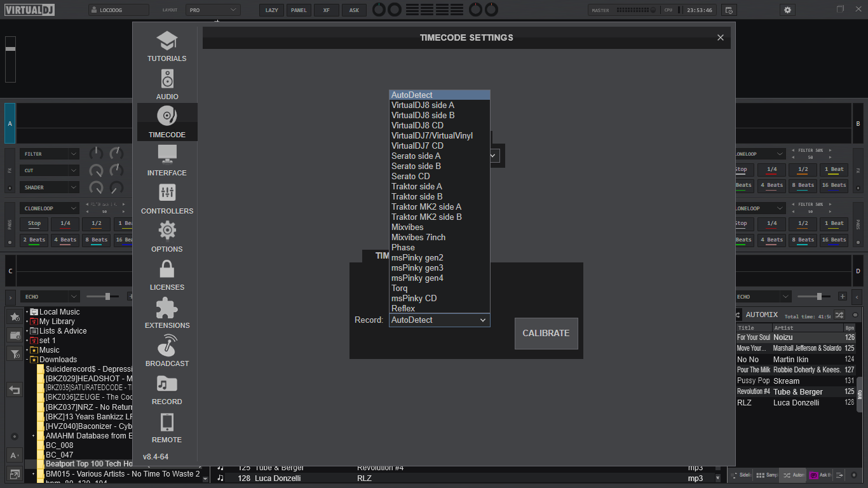
Task: Open the Interface settings section
Action: click(167, 160)
